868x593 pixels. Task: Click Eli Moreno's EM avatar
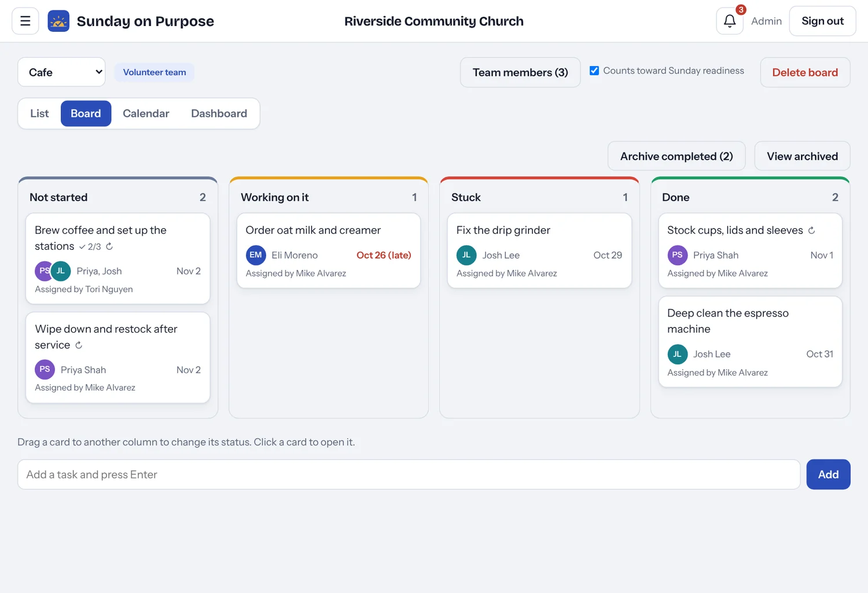(256, 255)
